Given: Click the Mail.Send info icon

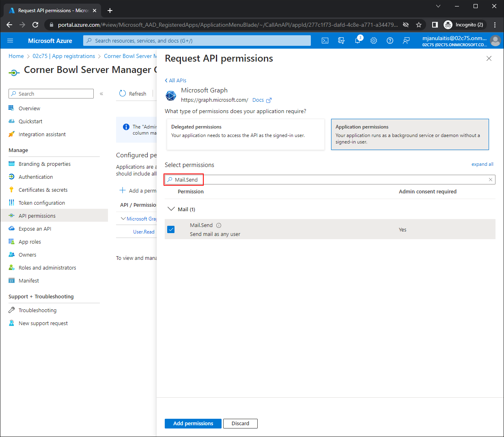Looking at the screenshot, I should point(219,225).
